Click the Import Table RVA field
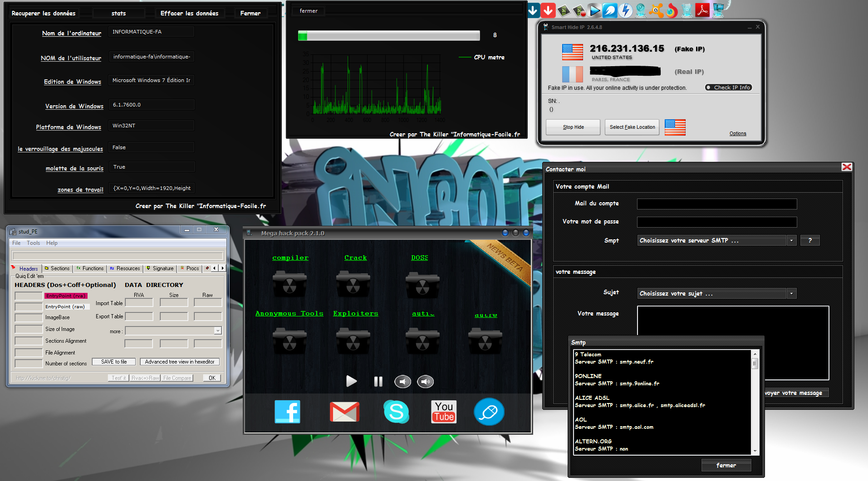The image size is (868, 481). point(139,303)
